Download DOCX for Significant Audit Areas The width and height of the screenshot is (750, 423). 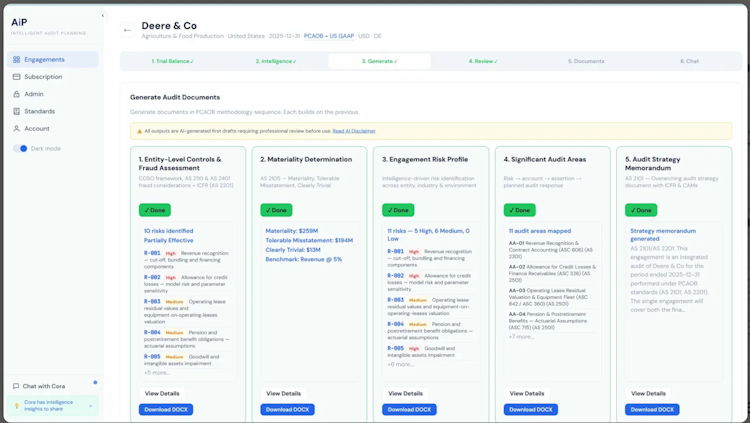click(x=530, y=410)
